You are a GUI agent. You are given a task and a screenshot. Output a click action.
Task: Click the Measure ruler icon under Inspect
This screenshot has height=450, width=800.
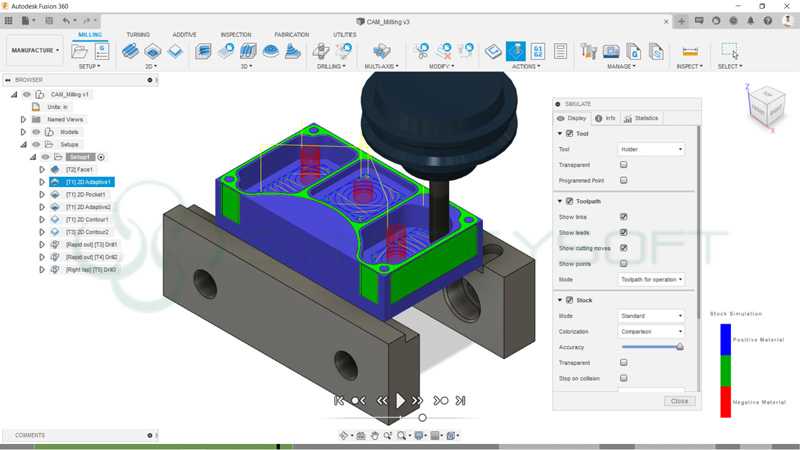click(x=690, y=51)
